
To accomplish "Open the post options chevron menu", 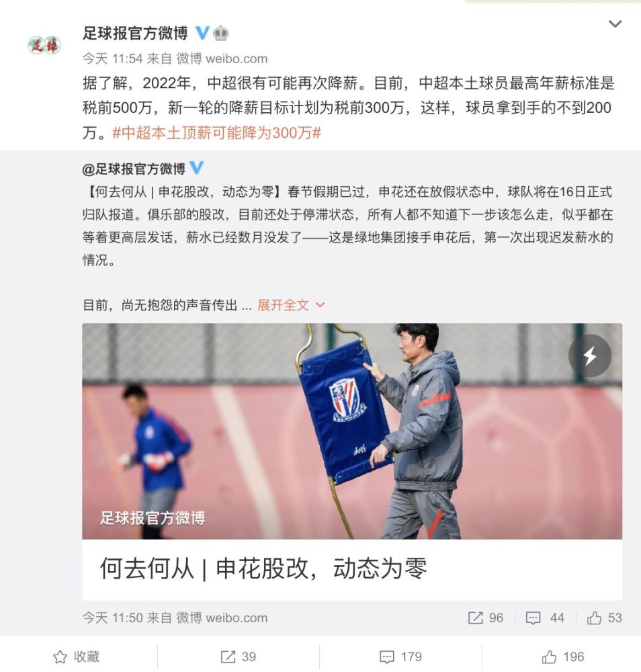I will coord(615,24).
